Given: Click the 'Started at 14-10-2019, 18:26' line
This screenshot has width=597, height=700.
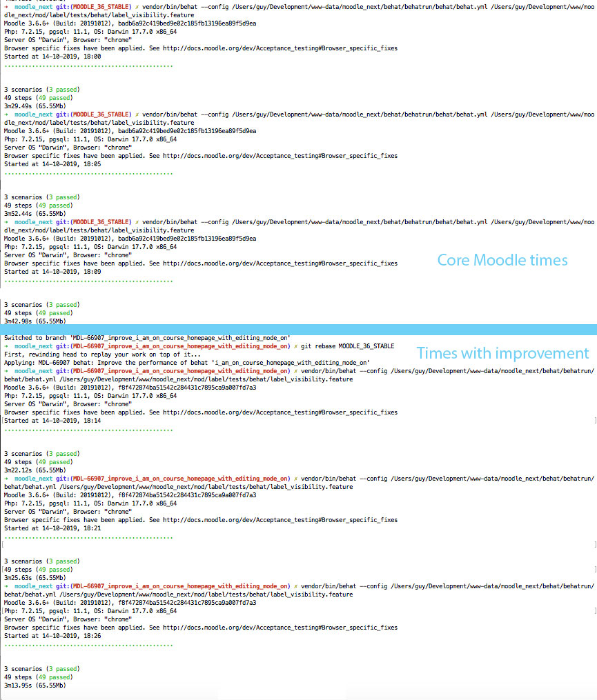Looking at the screenshot, I should point(52,636).
